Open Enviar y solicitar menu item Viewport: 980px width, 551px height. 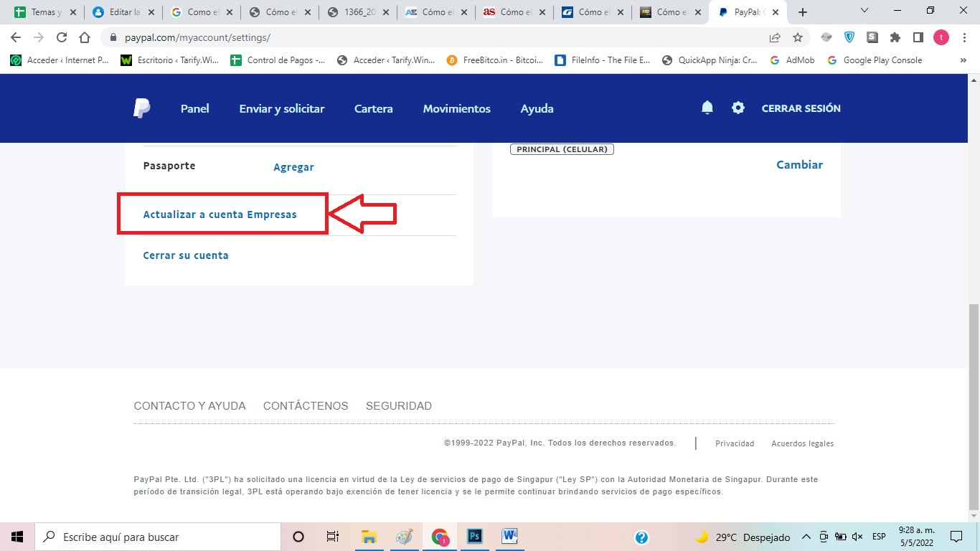point(282,108)
